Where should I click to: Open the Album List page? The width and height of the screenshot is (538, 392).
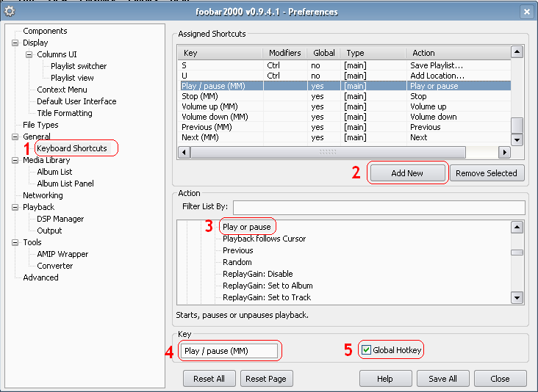[x=54, y=172]
